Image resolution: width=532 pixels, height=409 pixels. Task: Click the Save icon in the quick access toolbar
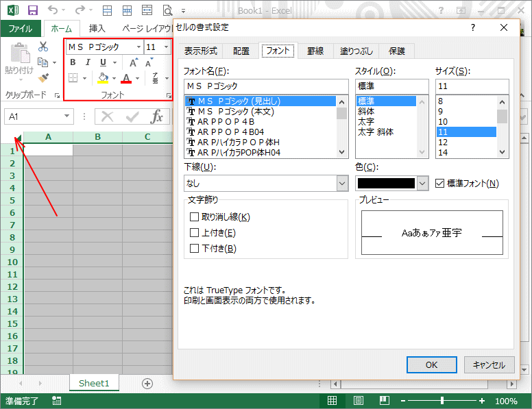pos(32,11)
